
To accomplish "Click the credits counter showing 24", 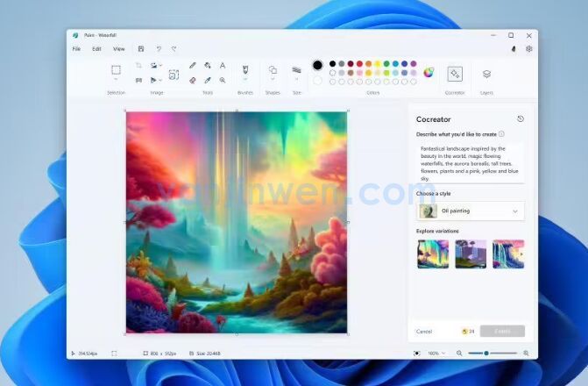I will 468,332.
